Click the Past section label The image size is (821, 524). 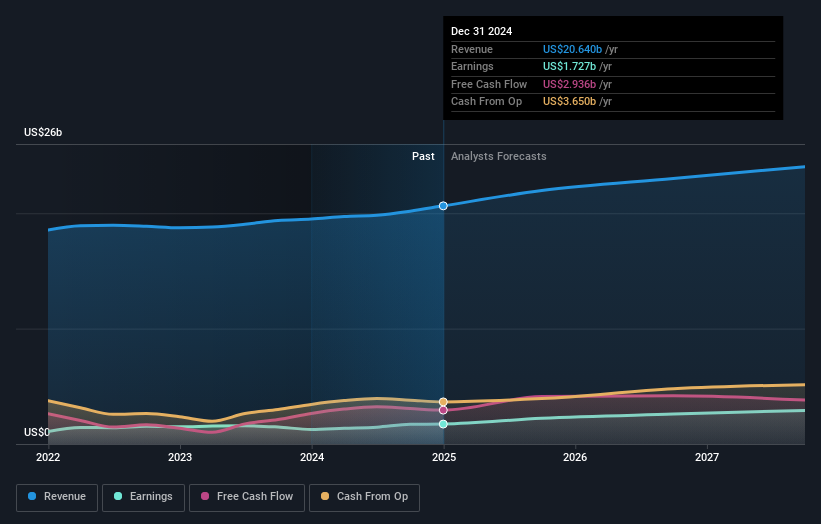pyautogui.click(x=423, y=156)
